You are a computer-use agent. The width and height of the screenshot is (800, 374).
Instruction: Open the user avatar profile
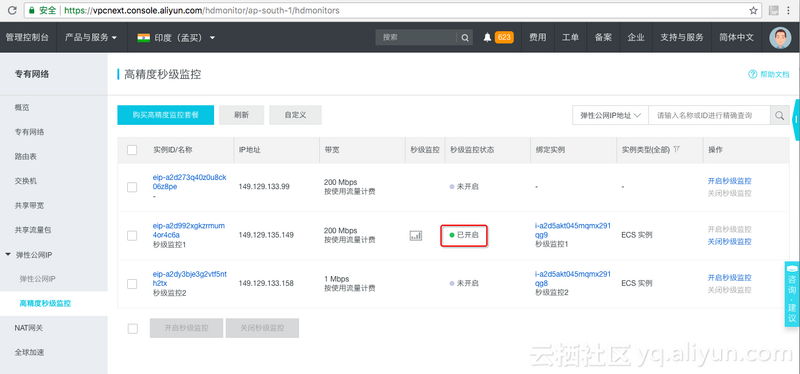[780, 37]
